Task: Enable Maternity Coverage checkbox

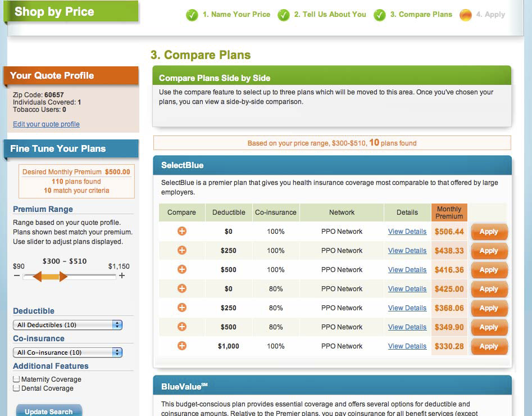Action: (16, 379)
